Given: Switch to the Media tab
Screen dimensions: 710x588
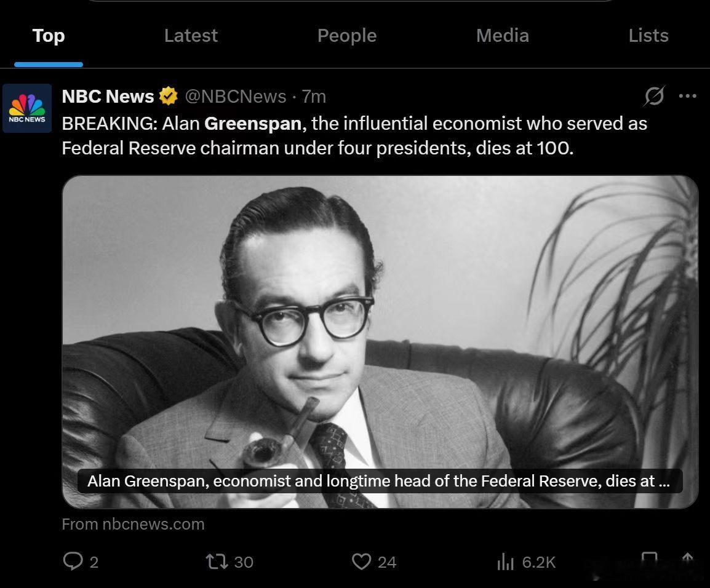Looking at the screenshot, I should pos(503,35).
